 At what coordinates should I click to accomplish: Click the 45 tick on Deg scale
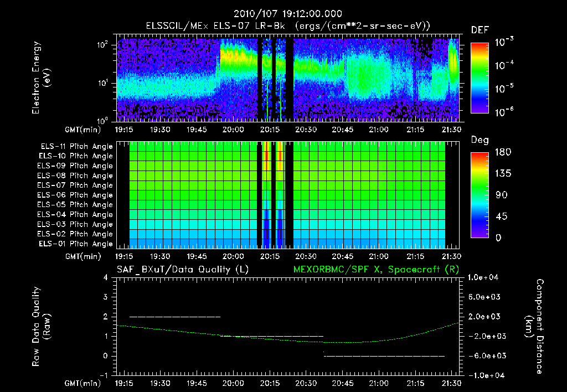501,216
